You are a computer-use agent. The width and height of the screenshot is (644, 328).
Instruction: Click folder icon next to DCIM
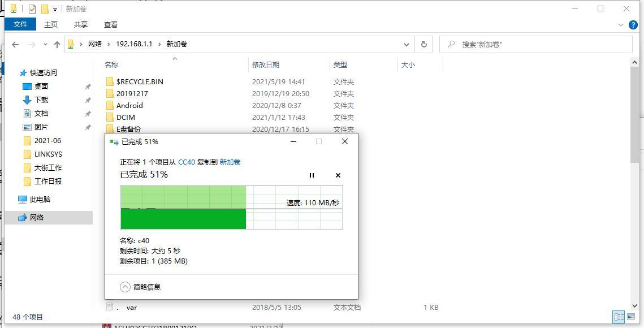(110, 118)
